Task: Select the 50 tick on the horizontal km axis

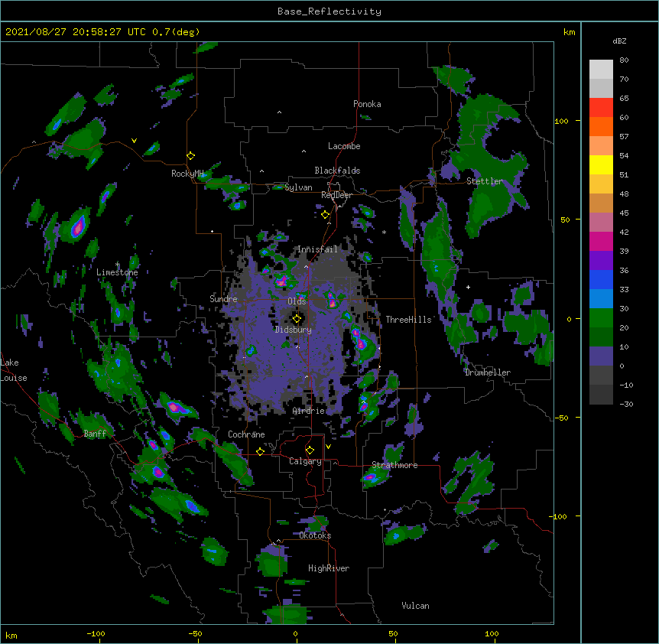Action: pos(393,633)
